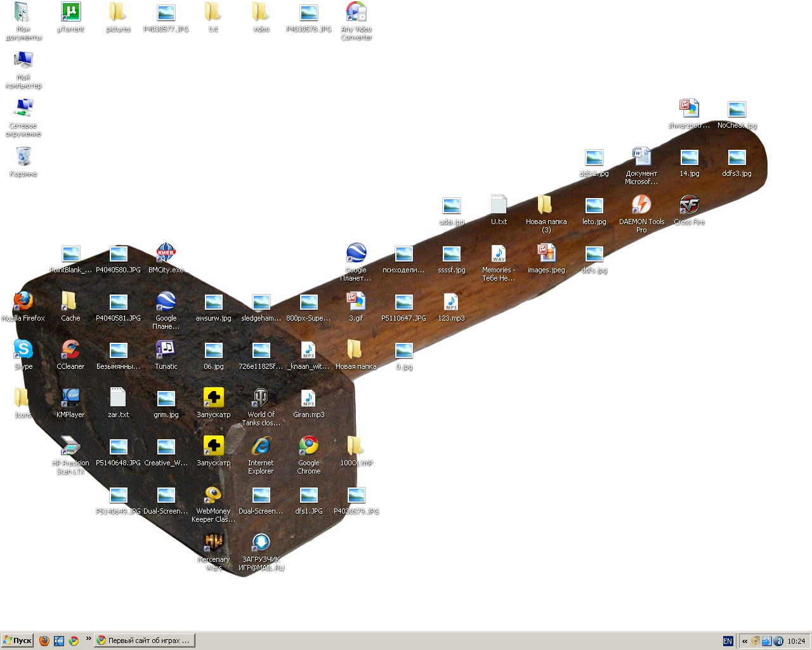812x650 pixels.
Task: Select the video folder
Action: [261, 18]
